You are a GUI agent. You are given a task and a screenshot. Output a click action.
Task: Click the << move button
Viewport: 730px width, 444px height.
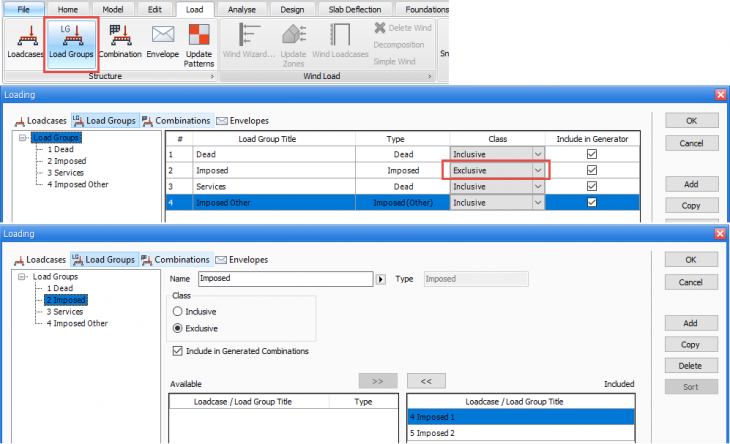[x=426, y=381]
